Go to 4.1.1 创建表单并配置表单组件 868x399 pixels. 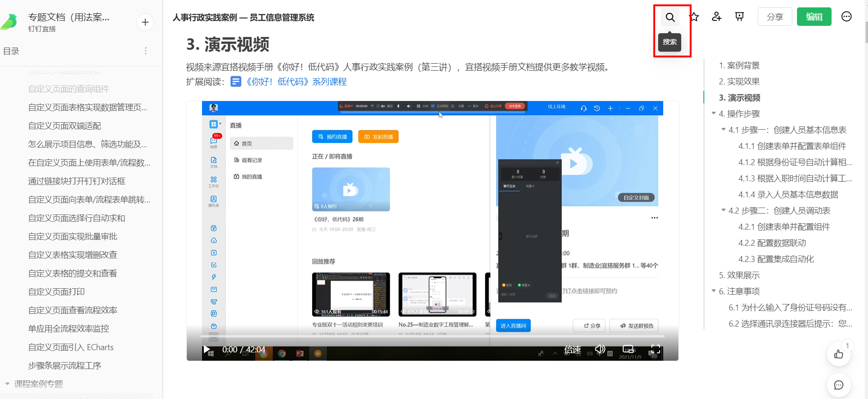[x=792, y=146]
